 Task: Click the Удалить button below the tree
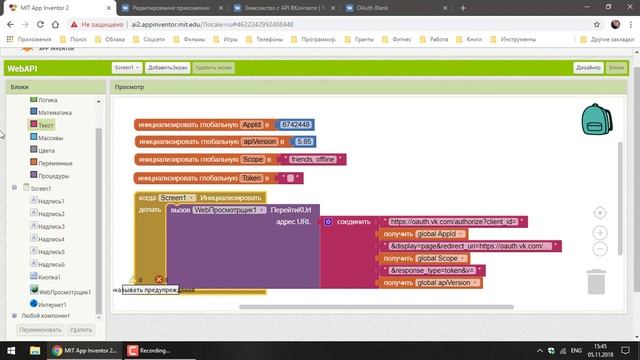tap(80, 329)
